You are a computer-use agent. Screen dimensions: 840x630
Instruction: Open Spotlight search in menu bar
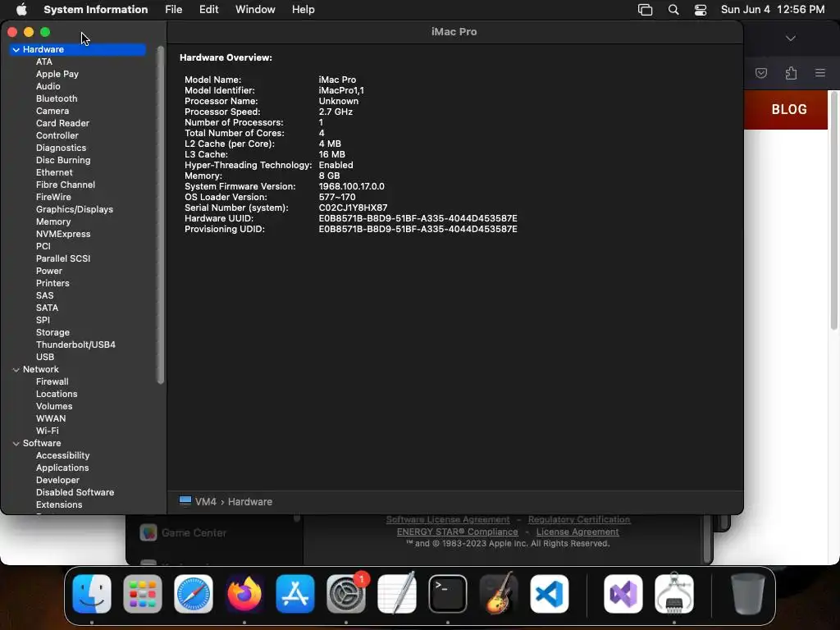[673, 10]
